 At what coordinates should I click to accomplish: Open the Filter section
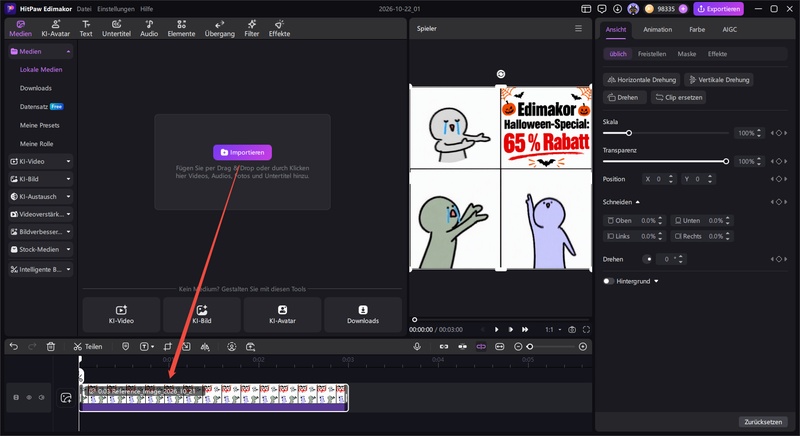(x=252, y=29)
